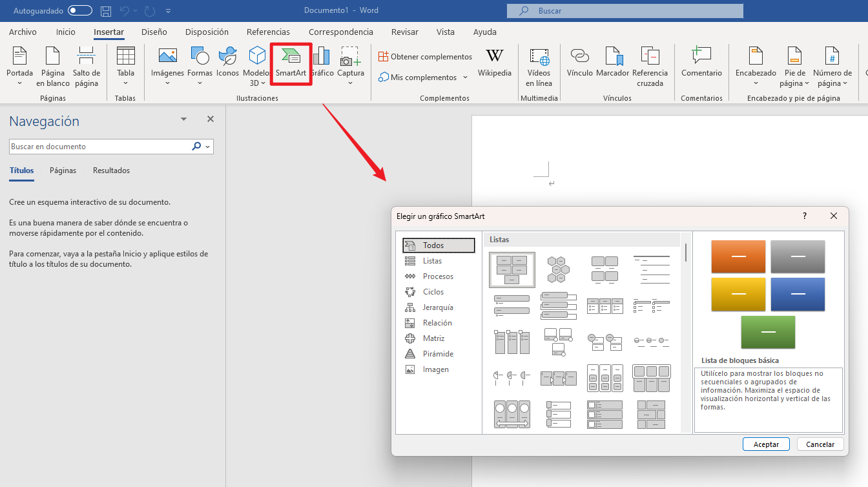868x487 pixels.
Task: Click the Save (Guardar) disk icon
Action: click(x=106, y=10)
